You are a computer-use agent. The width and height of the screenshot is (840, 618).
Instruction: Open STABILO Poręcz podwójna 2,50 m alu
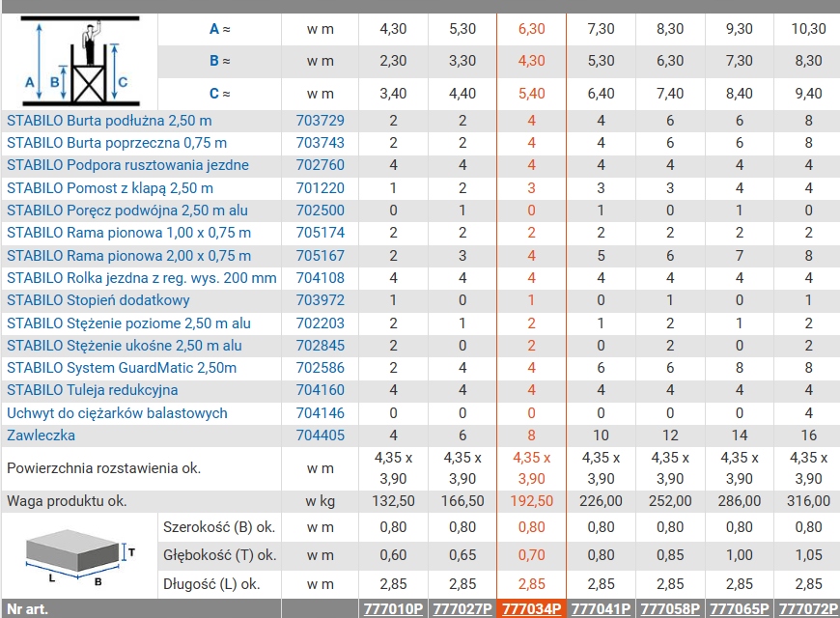tap(126, 211)
